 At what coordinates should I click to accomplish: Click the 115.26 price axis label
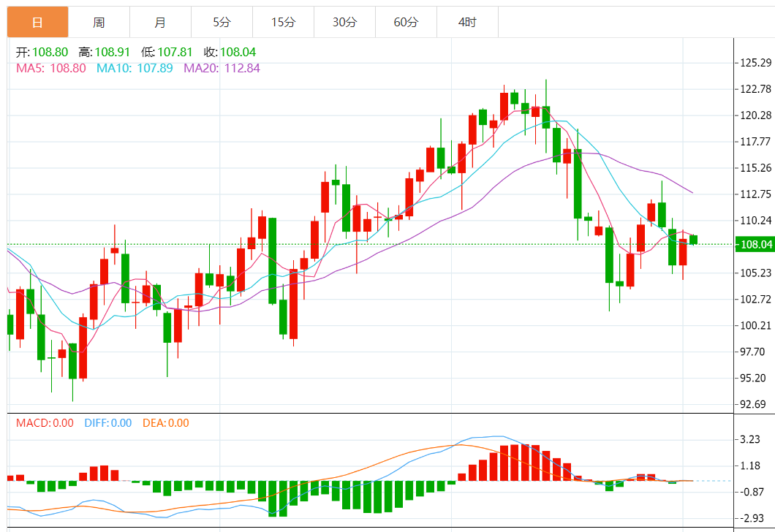(x=756, y=168)
